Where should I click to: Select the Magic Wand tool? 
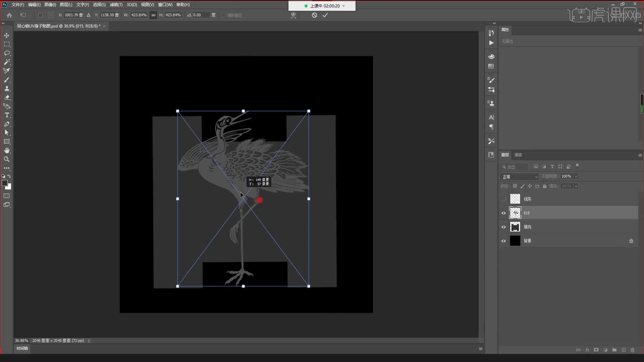click(7, 62)
